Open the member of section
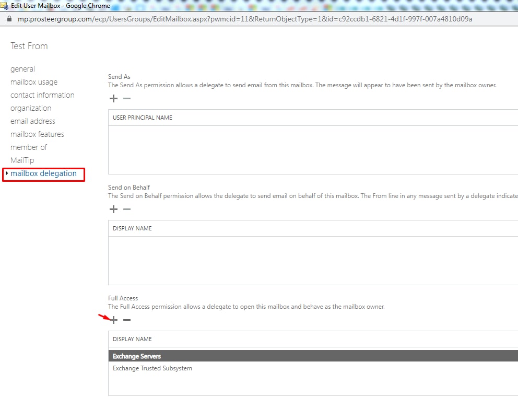 coord(29,147)
